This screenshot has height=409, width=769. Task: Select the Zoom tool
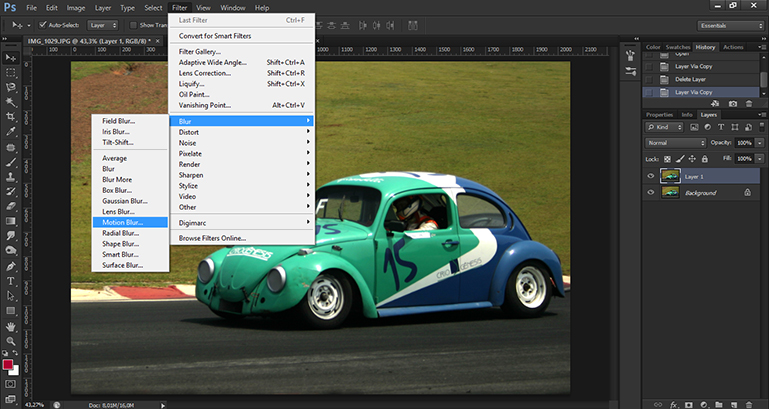coord(10,341)
